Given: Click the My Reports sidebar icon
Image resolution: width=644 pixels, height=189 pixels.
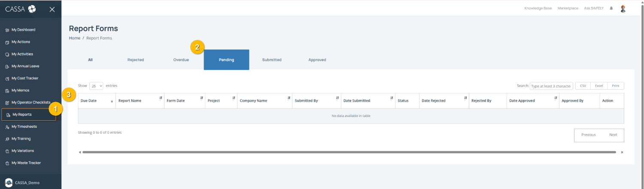Looking at the screenshot, I should click(x=8, y=115).
